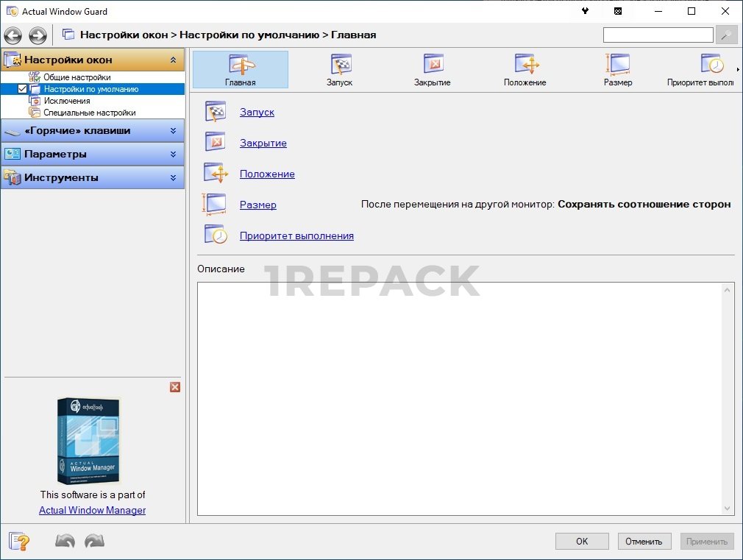
Task: Click inside the search input field
Action: [658, 35]
